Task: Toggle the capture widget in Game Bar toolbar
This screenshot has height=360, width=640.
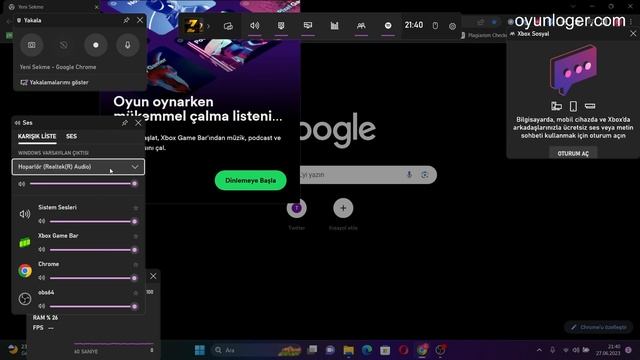Action: click(281, 26)
